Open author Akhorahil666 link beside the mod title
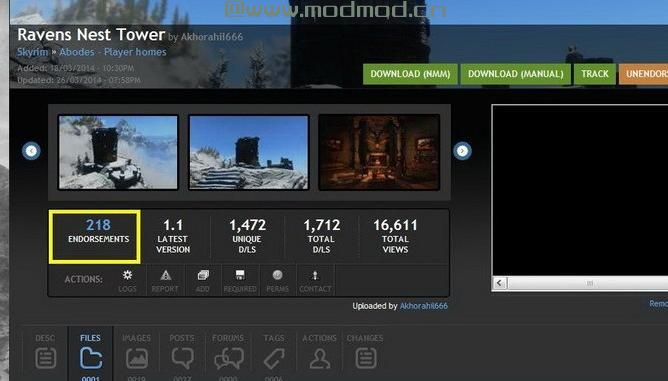Screen dimensions: 668x381 click(212, 37)
